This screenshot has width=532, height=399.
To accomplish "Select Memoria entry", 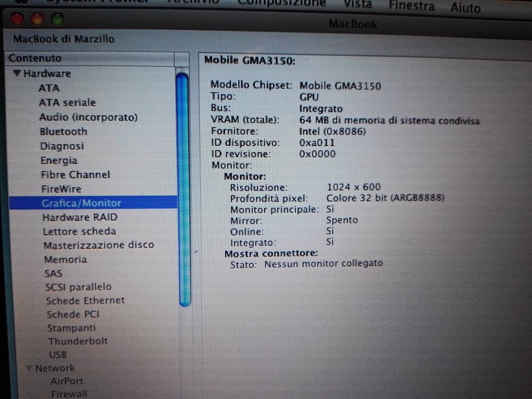I will (x=65, y=260).
